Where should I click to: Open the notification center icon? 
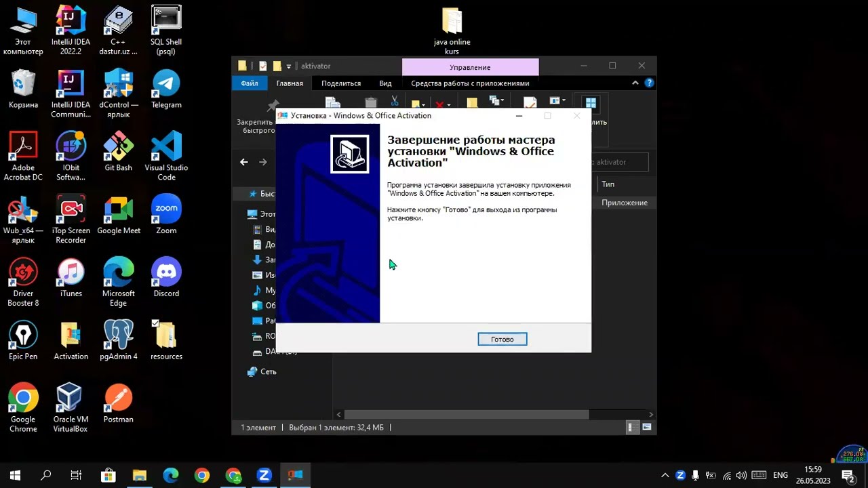pos(848,475)
